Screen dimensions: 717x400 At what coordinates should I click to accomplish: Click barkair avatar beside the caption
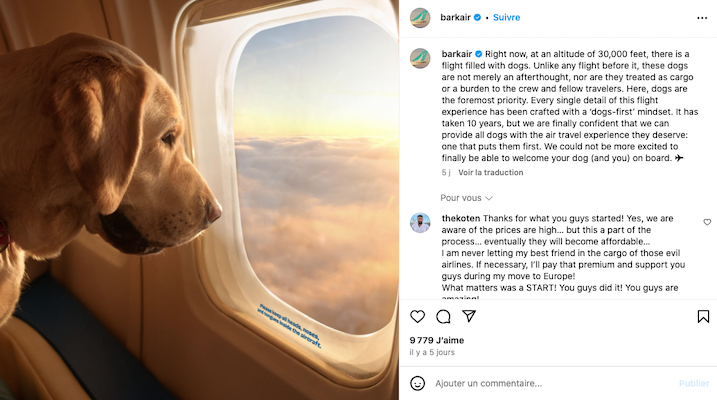[x=420, y=59]
